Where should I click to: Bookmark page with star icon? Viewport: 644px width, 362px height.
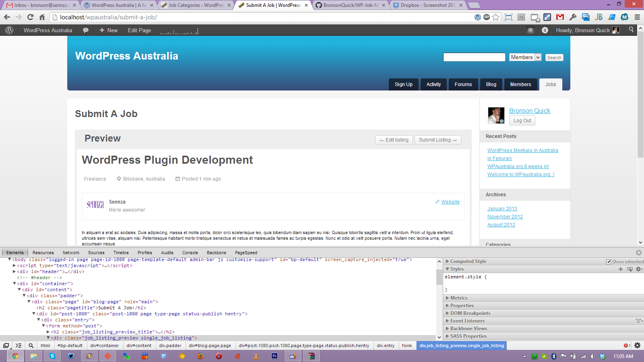click(496, 17)
